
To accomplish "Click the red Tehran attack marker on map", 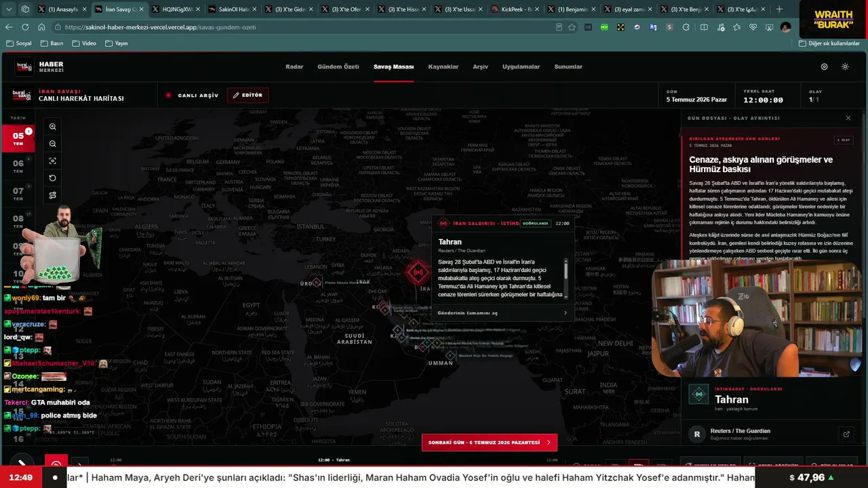I will pyautogui.click(x=418, y=272).
